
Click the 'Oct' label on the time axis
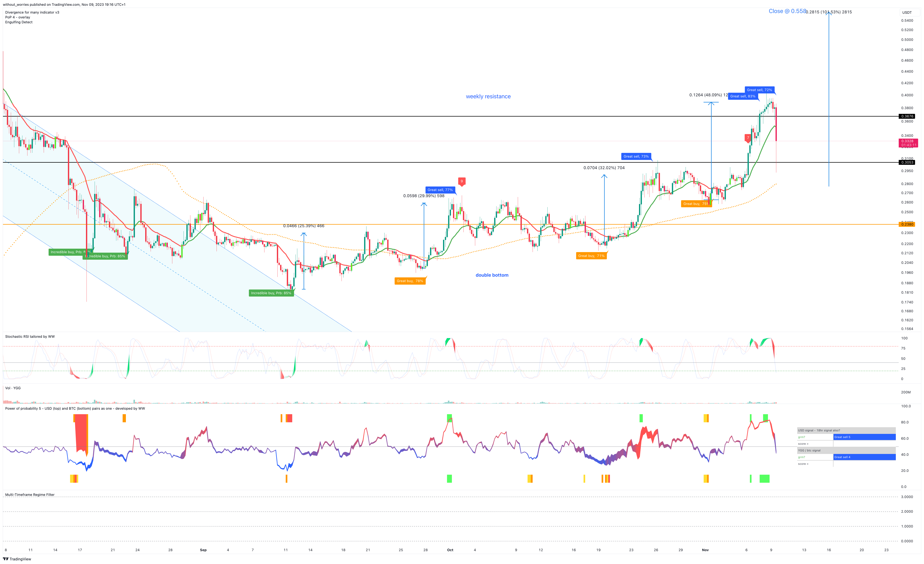[450, 550]
